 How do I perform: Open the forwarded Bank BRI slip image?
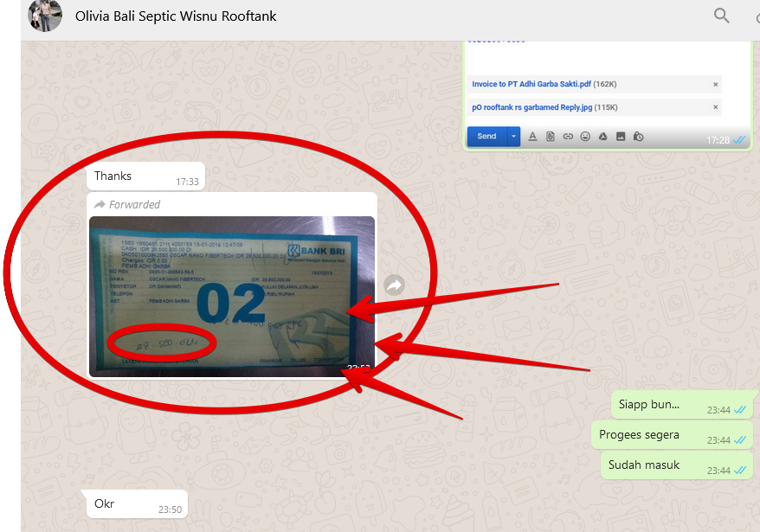click(x=232, y=296)
